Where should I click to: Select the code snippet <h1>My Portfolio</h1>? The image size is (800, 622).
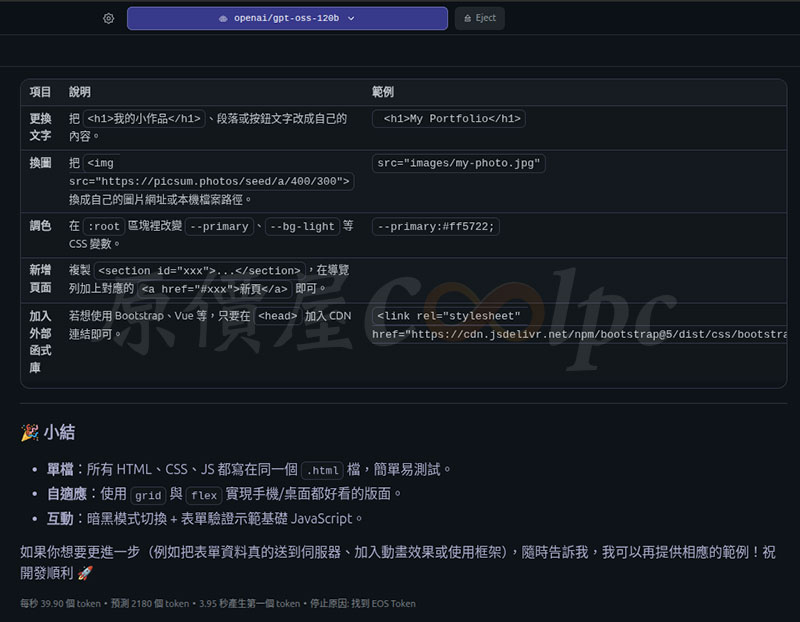click(x=450, y=117)
